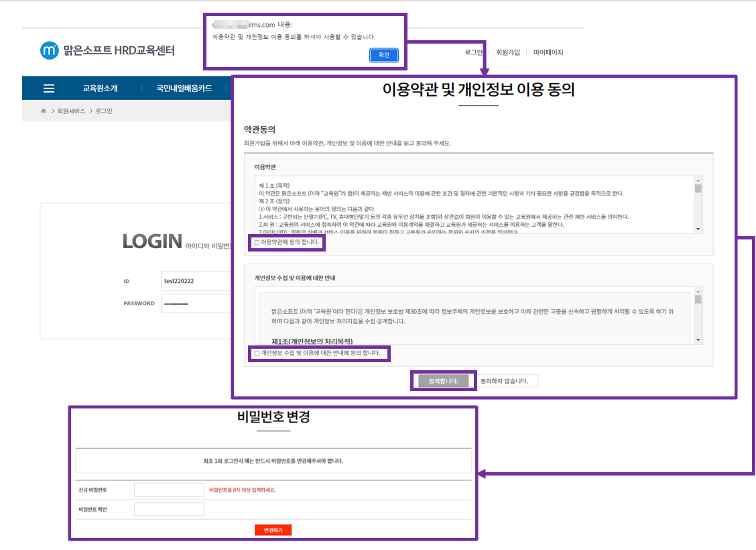Click 확인 in the alert dialog
Image resolution: width=756 pixels, height=550 pixels.
coord(383,55)
